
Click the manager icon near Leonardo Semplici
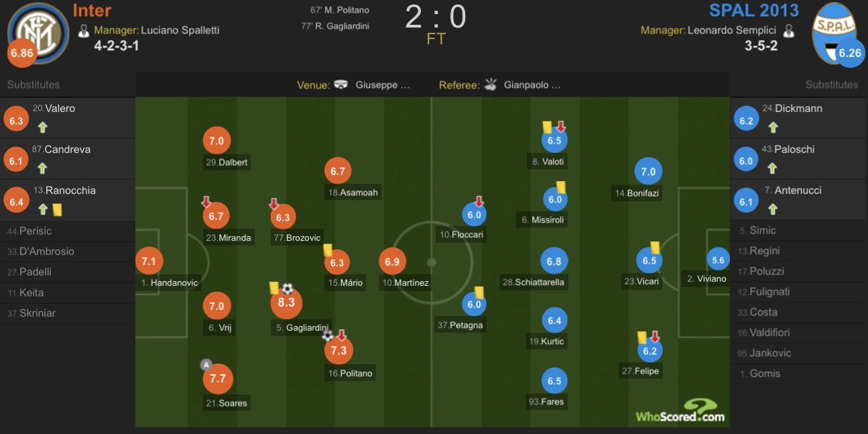point(789,30)
